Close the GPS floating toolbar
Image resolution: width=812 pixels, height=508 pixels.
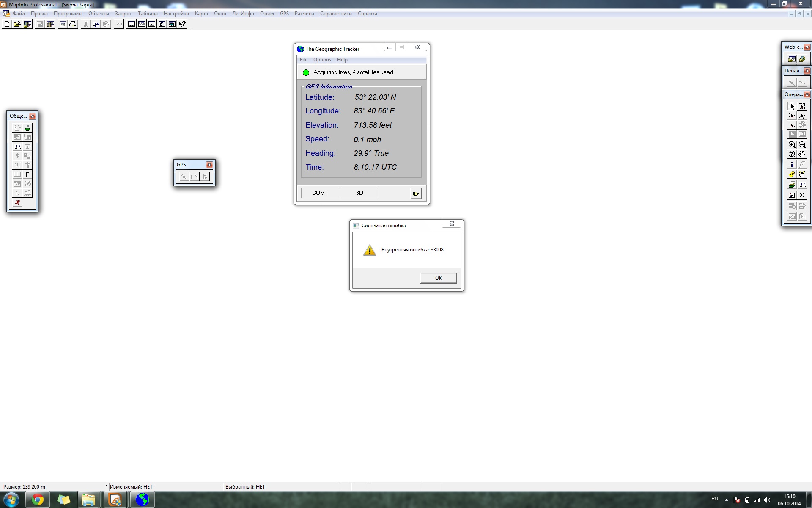[x=209, y=165]
